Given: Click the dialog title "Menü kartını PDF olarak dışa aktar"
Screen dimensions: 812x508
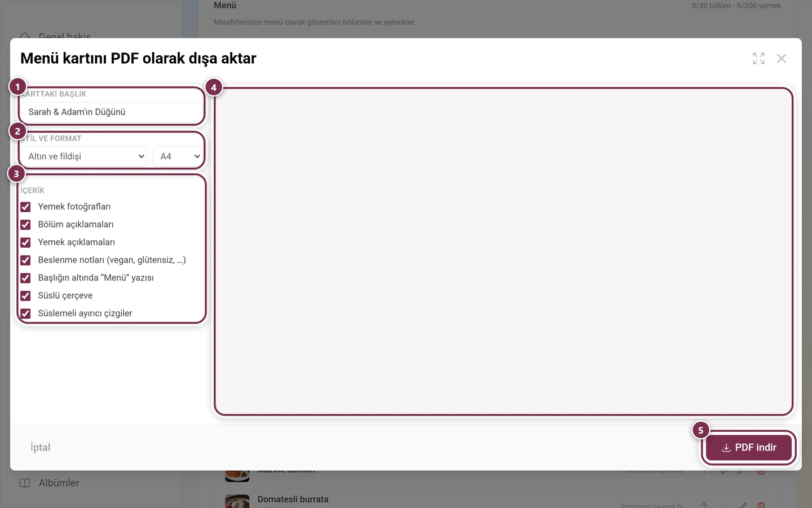Looking at the screenshot, I should (x=138, y=58).
